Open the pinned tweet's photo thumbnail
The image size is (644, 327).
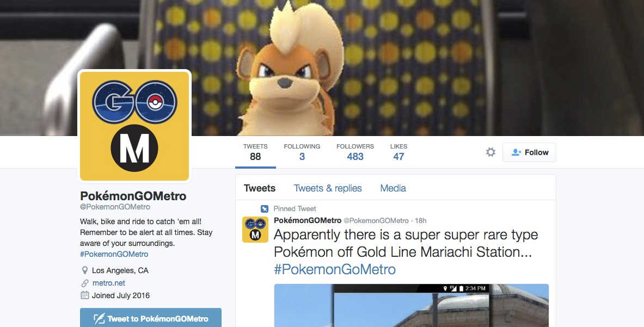click(x=411, y=306)
